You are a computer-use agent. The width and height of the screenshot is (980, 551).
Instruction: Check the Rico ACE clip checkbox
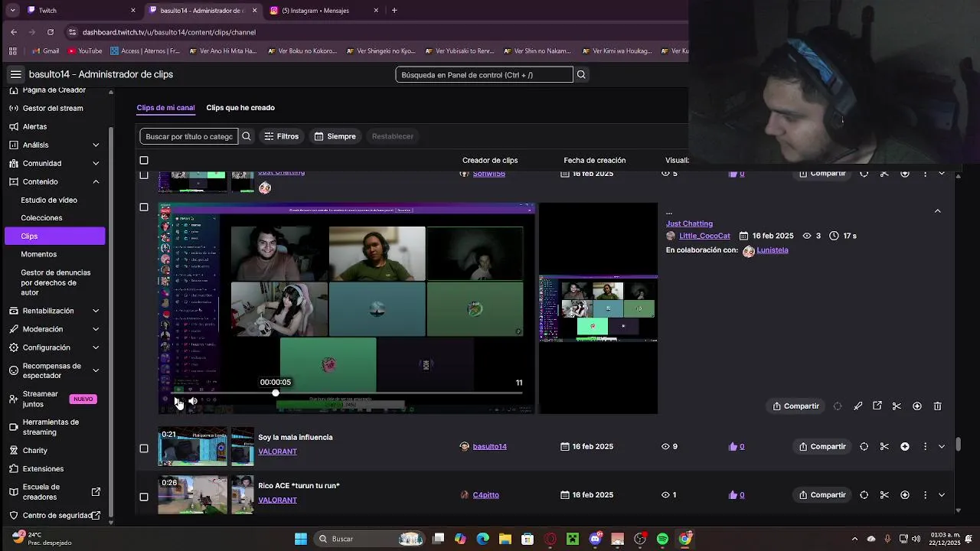pyautogui.click(x=144, y=497)
